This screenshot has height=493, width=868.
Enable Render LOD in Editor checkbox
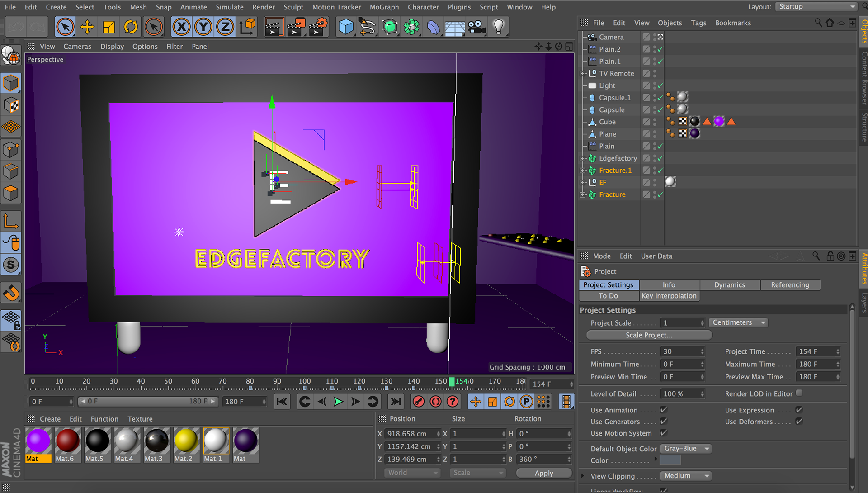(x=799, y=393)
